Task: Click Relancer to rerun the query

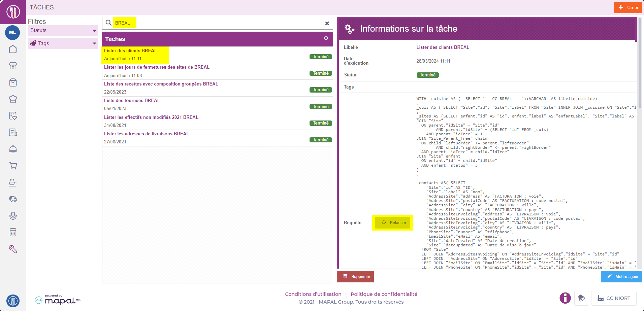Action: tap(393, 223)
